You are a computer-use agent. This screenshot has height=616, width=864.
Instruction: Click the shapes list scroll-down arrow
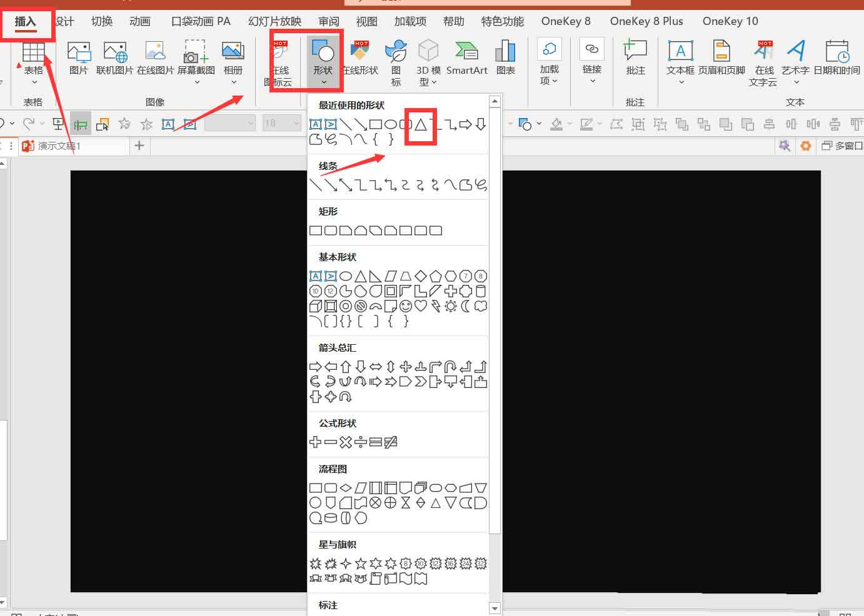(x=495, y=608)
